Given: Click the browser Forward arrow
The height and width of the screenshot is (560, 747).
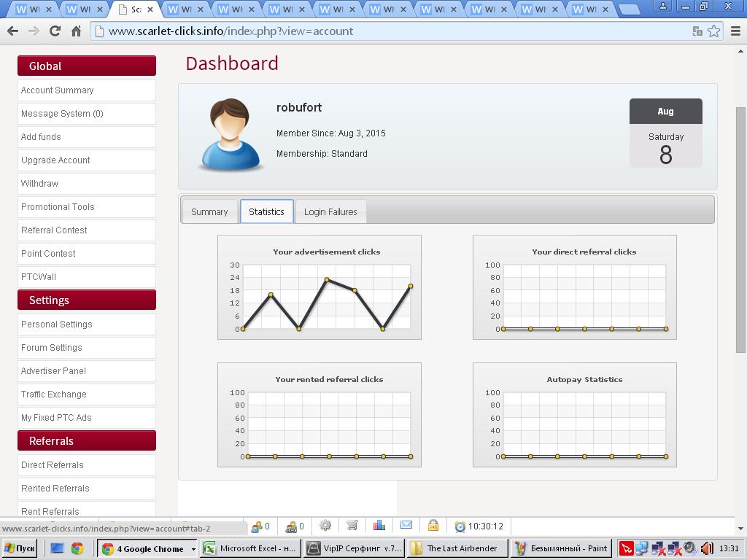Looking at the screenshot, I should [x=34, y=31].
